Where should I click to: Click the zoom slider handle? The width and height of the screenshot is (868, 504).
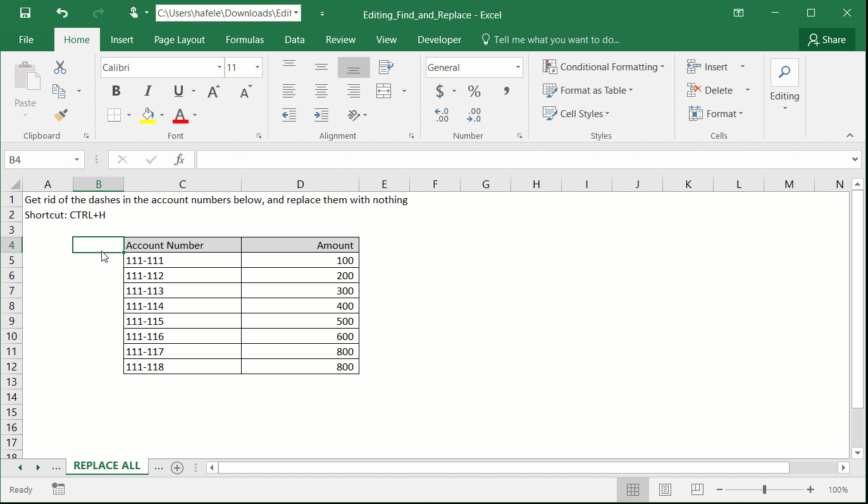pyautogui.click(x=765, y=489)
